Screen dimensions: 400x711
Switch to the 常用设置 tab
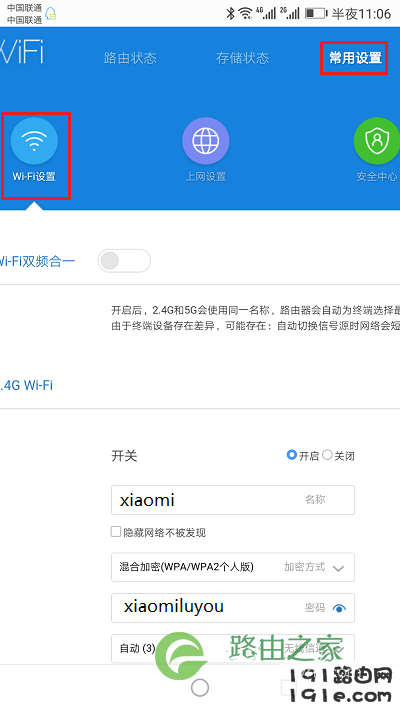(x=356, y=58)
